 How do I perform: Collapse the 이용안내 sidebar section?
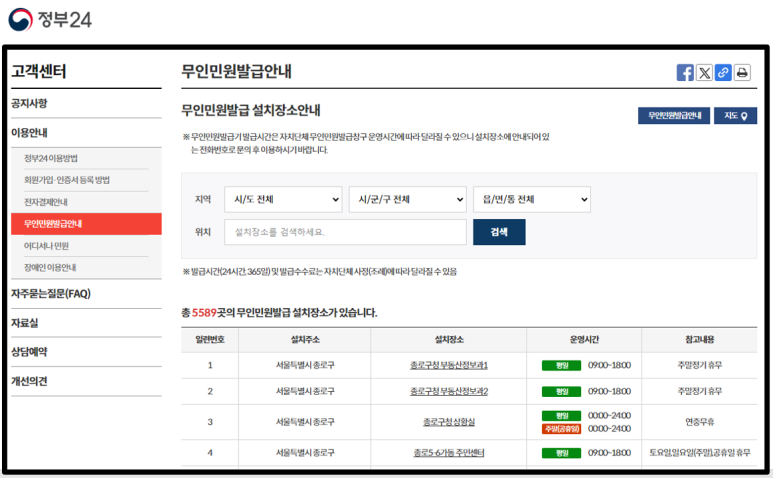(30, 133)
